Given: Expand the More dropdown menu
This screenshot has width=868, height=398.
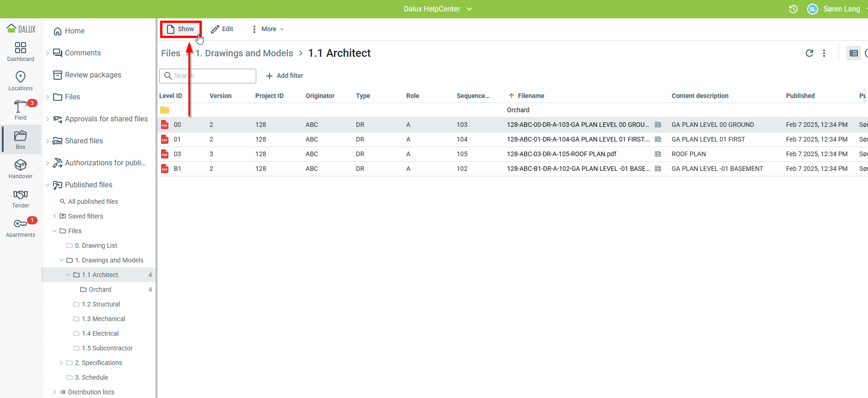Looking at the screenshot, I should click(x=268, y=29).
